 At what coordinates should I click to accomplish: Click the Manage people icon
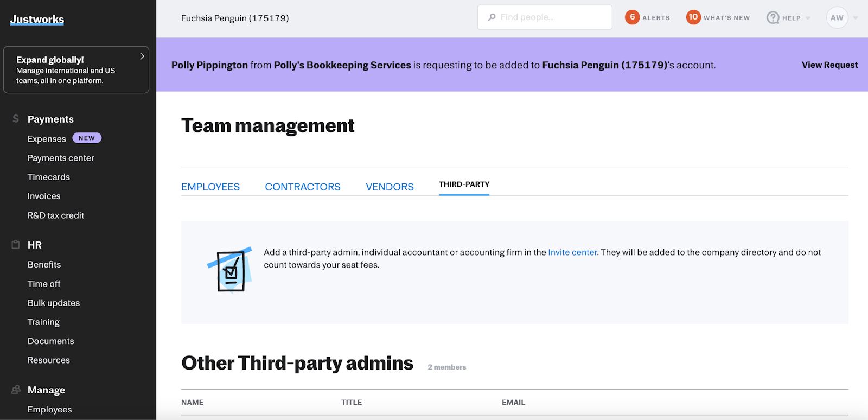[x=16, y=390]
